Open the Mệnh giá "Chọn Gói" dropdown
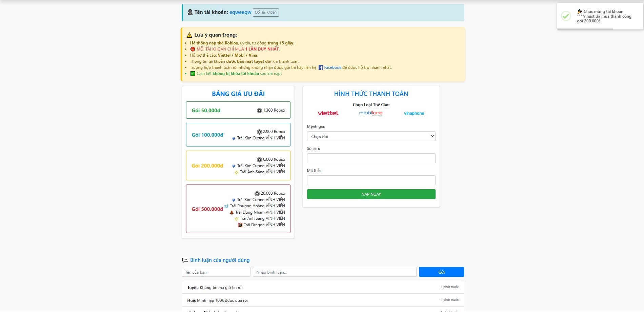This screenshot has width=644, height=312. (x=371, y=136)
